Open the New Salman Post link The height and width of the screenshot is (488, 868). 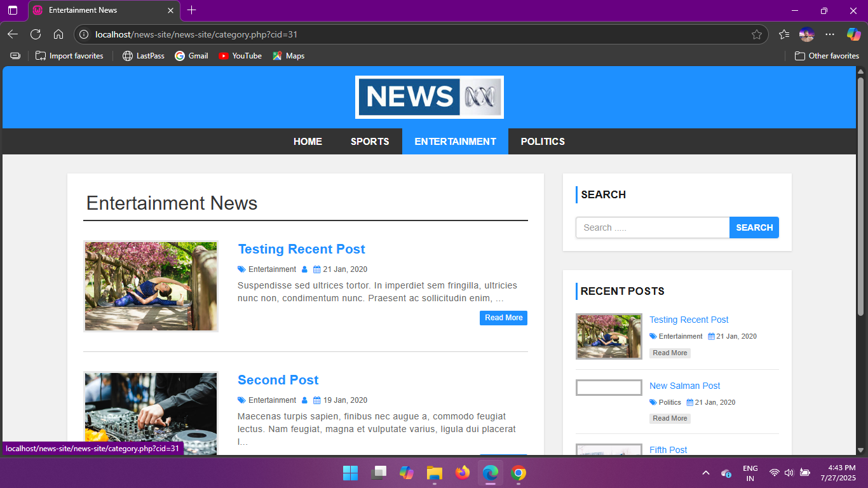[x=684, y=386]
